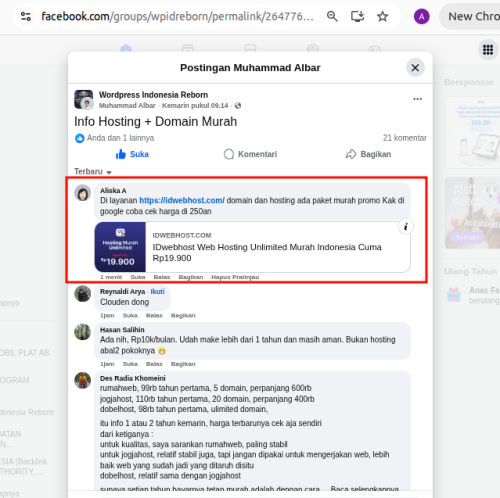Click the Komentari button
500x498 pixels.
point(250,154)
